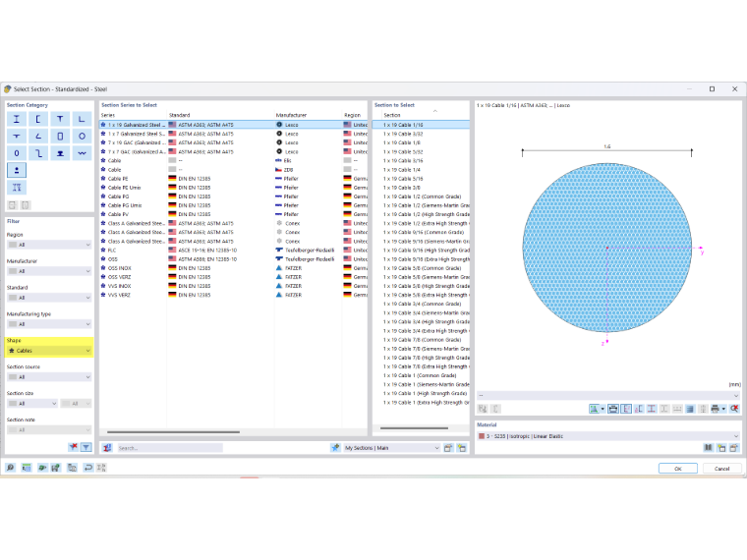The image size is (747, 560).
Task: Select the Cable PE Umix series row
Action: click(x=234, y=188)
